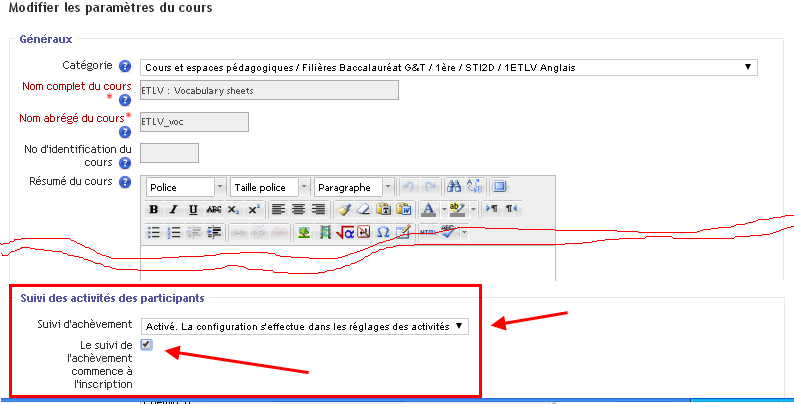Open the Paragraphe format dropdown

click(354, 187)
